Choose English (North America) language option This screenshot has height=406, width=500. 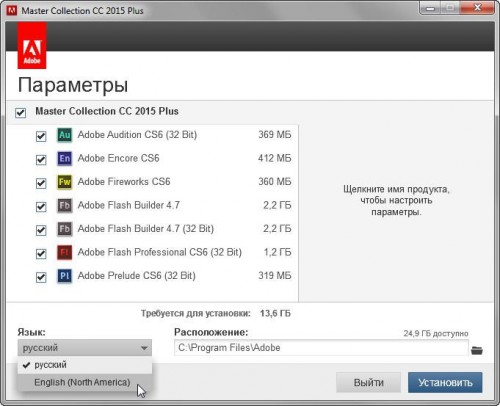[82, 382]
